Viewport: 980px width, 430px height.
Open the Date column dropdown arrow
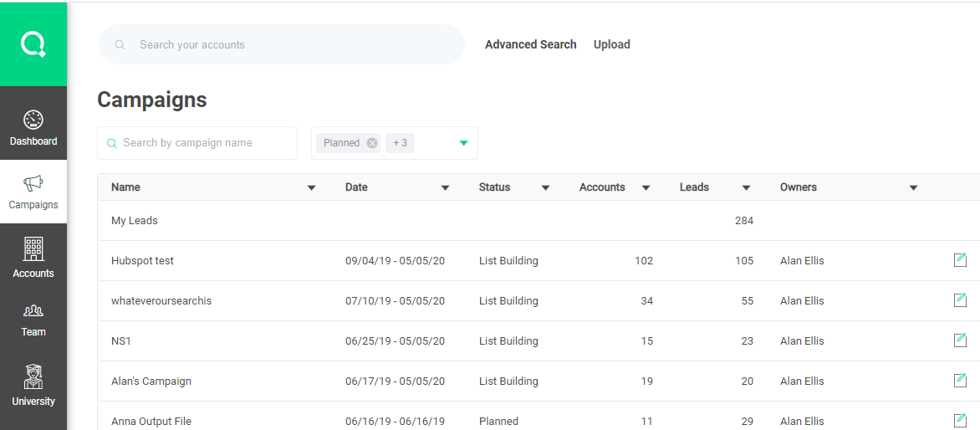pyautogui.click(x=445, y=188)
